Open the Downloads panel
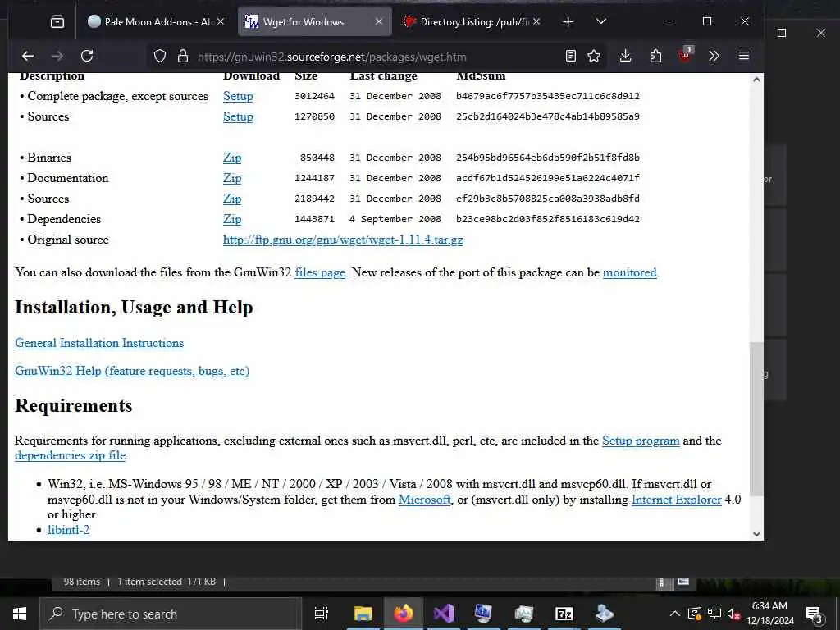 coord(625,56)
